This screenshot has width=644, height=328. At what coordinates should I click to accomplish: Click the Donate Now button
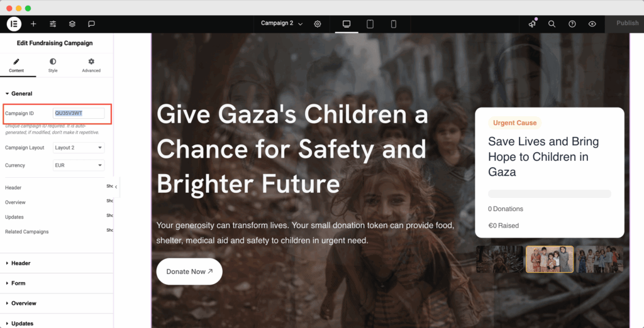tap(189, 271)
